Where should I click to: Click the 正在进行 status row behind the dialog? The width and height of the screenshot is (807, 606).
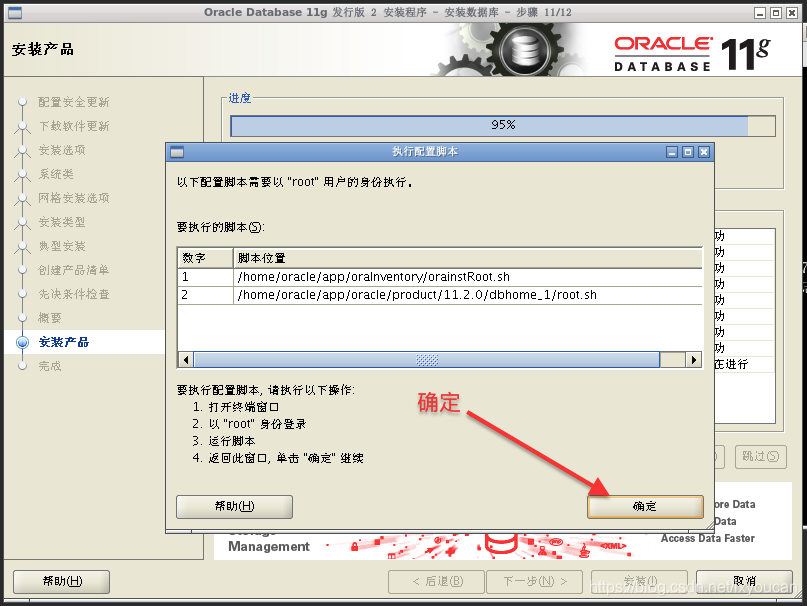coord(744,364)
